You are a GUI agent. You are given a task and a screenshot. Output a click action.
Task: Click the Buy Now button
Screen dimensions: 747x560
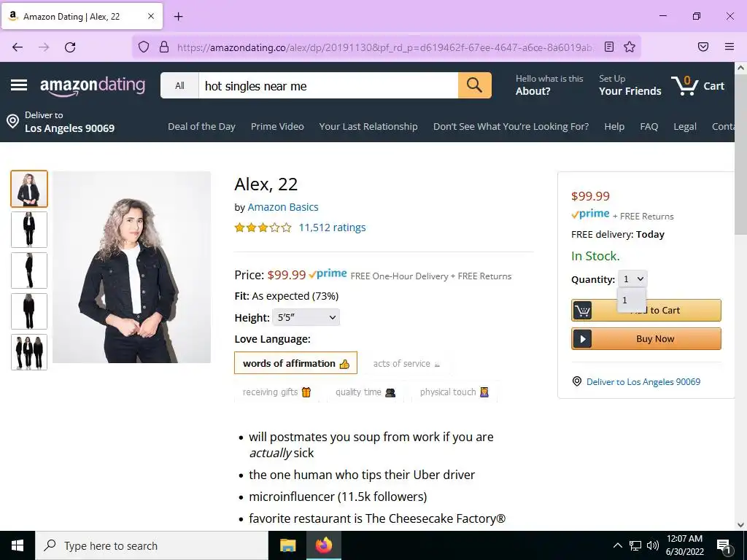(646, 339)
